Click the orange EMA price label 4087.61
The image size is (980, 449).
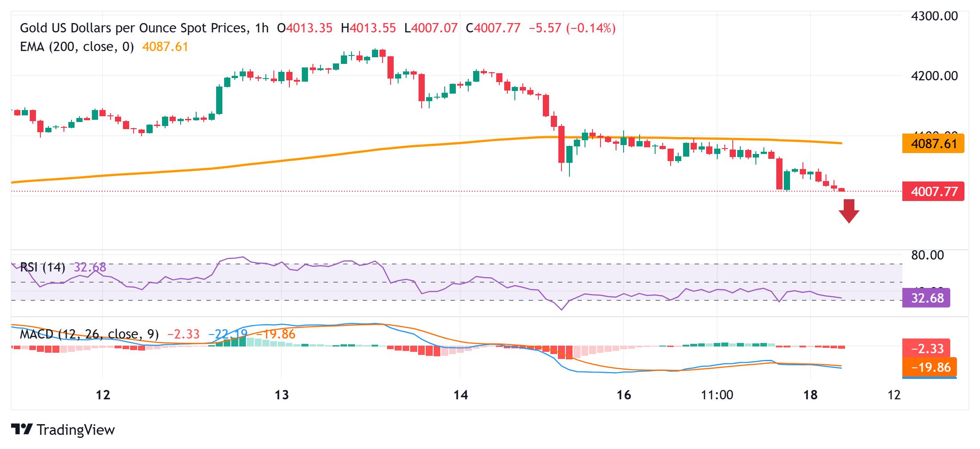point(933,144)
